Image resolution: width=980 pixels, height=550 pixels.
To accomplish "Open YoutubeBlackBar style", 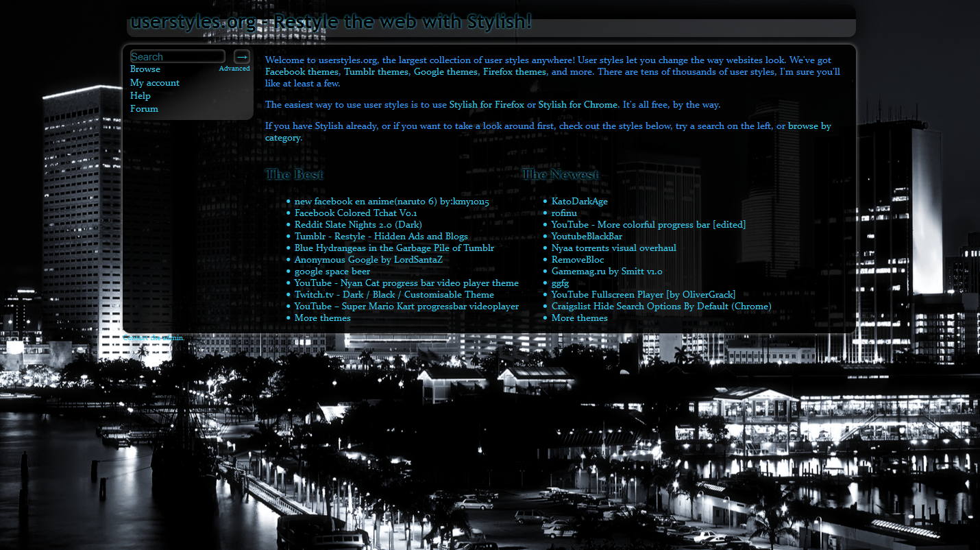I will [587, 237].
